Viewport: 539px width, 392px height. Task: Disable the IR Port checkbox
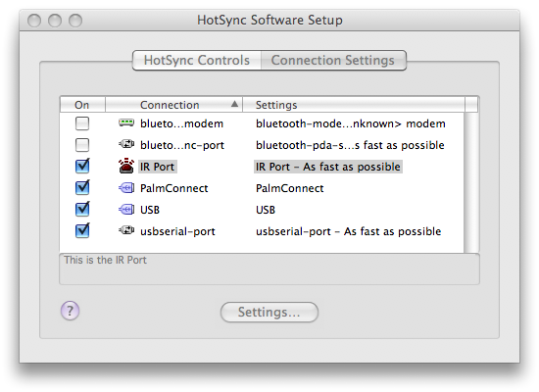[x=82, y=166]
